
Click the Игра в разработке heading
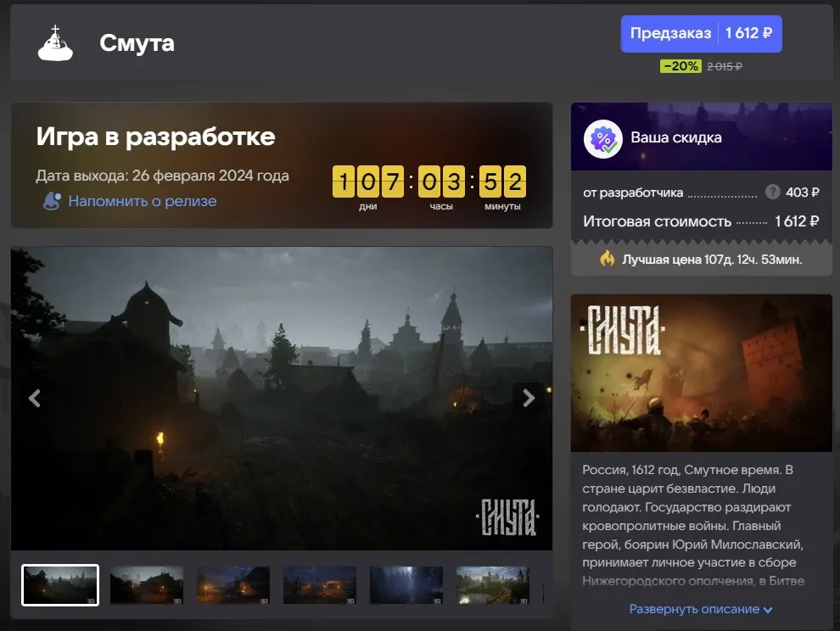156,137
